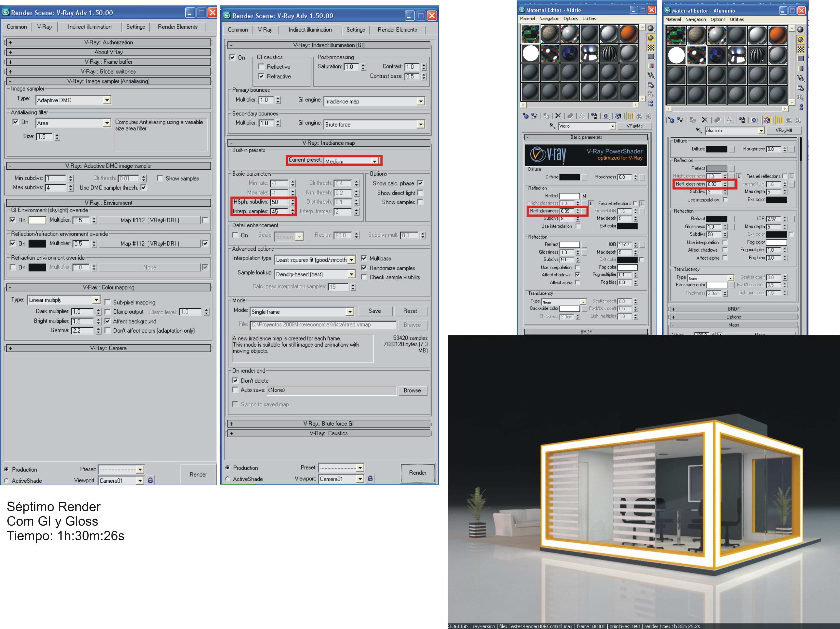Pick material with eyedropper in Aluminio editor
840x629 pixels.
tap(699, 131)
